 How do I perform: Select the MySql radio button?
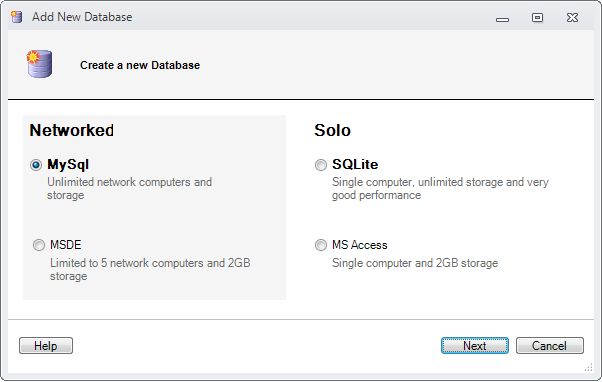pyautogui.click(x=36, y=165)
